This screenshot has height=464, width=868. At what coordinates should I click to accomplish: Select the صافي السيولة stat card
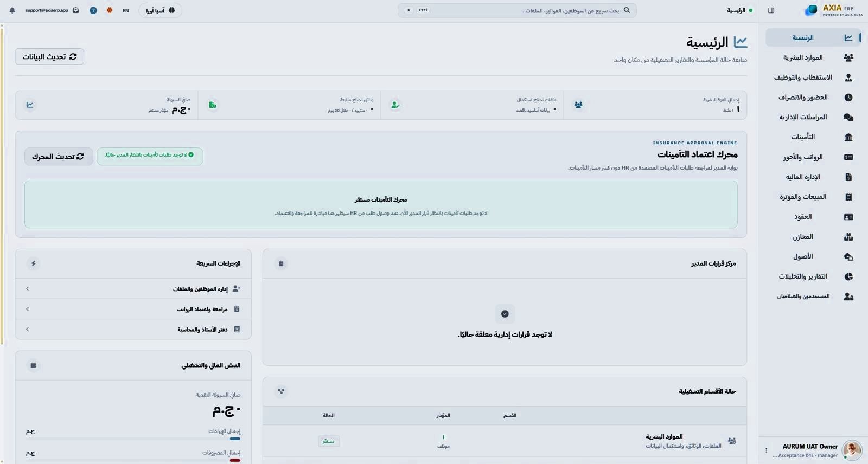[x=107, y=105]
